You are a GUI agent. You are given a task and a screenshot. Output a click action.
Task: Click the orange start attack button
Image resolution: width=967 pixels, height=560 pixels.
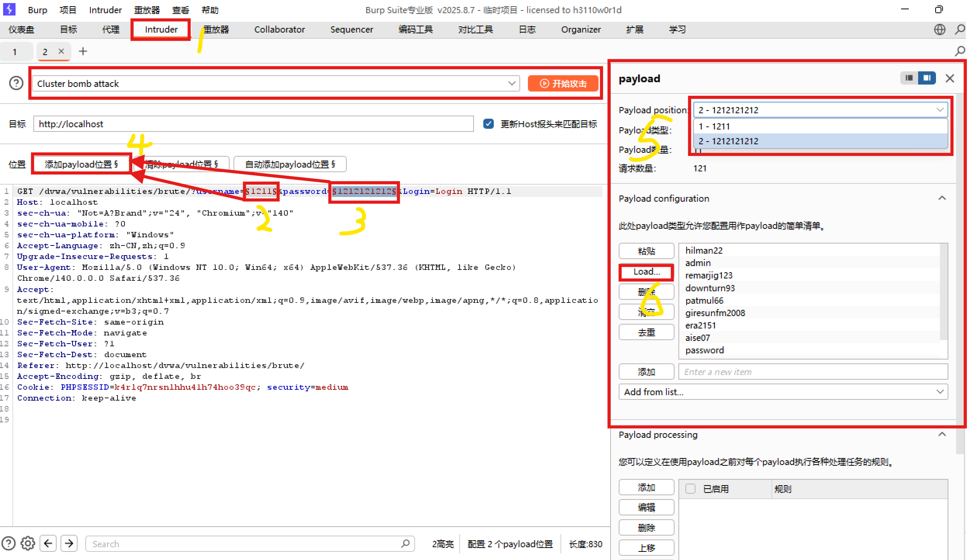(x=563, y=84)
